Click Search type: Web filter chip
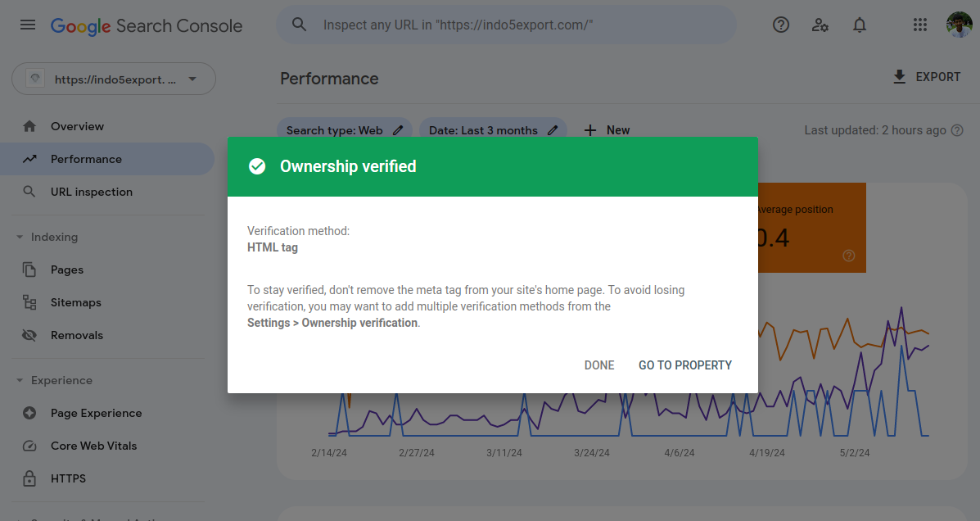Viewport: 980px width, 521px height. coord(345,130)
